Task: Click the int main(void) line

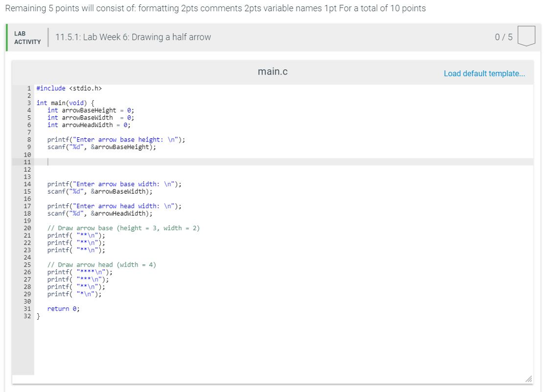Action: [x=65, y=102]
